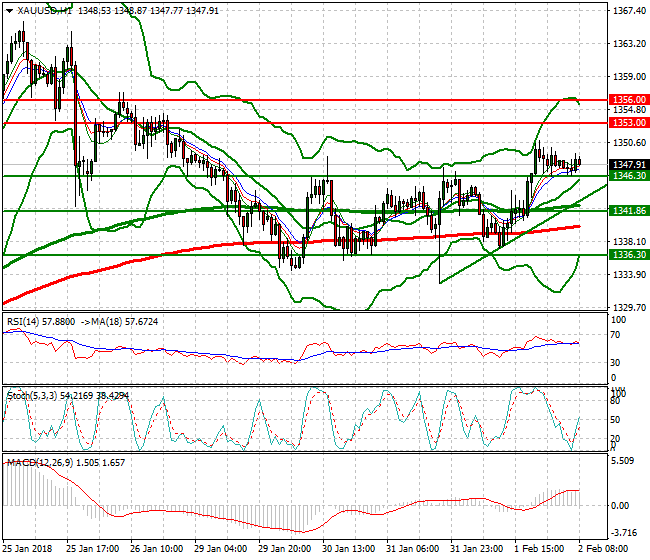The image size is (650, 560).
Task: Click the MACD scale value 5.509
Action: (623, 461)
